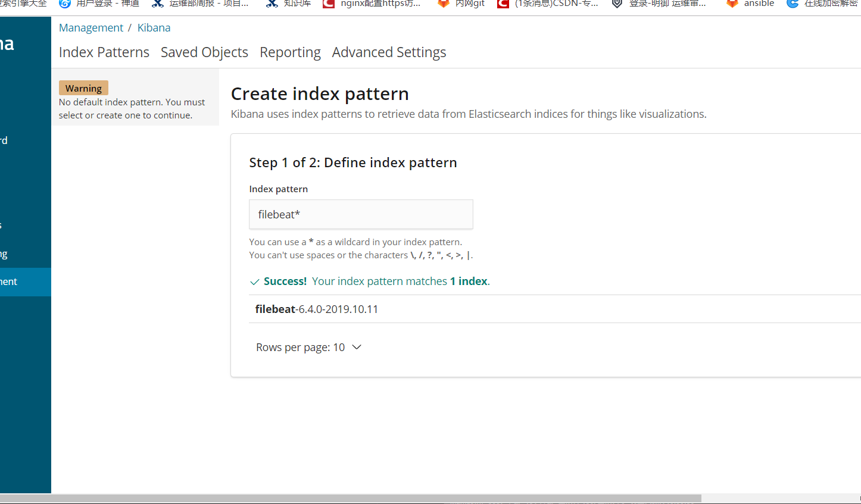Switch to the Saved Objects tab

[x=204, y=52]
